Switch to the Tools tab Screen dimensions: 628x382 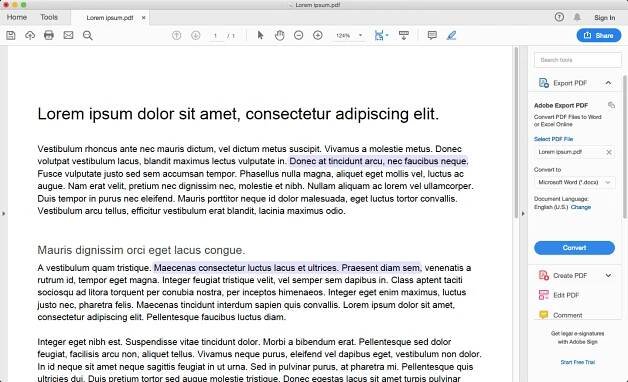[49, 17]
